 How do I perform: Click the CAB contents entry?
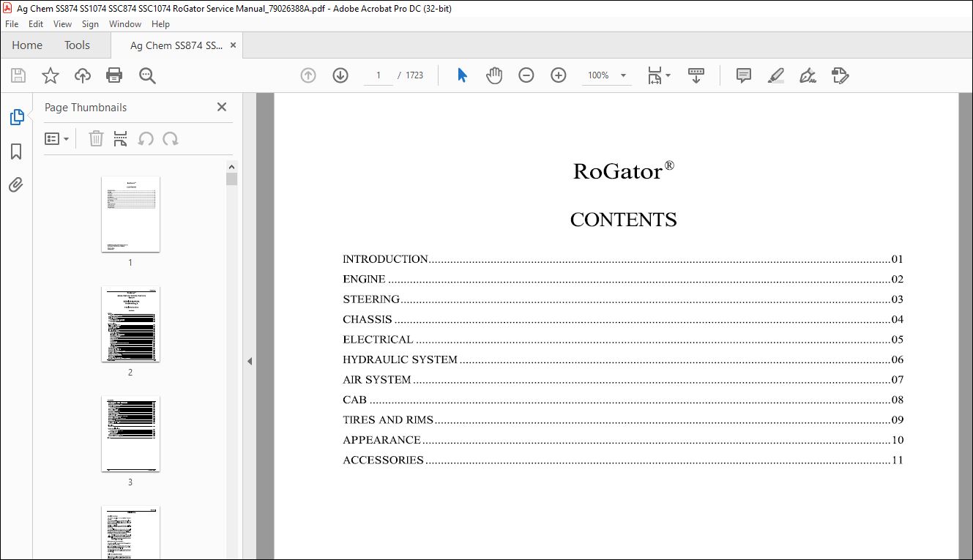(623, 400)
